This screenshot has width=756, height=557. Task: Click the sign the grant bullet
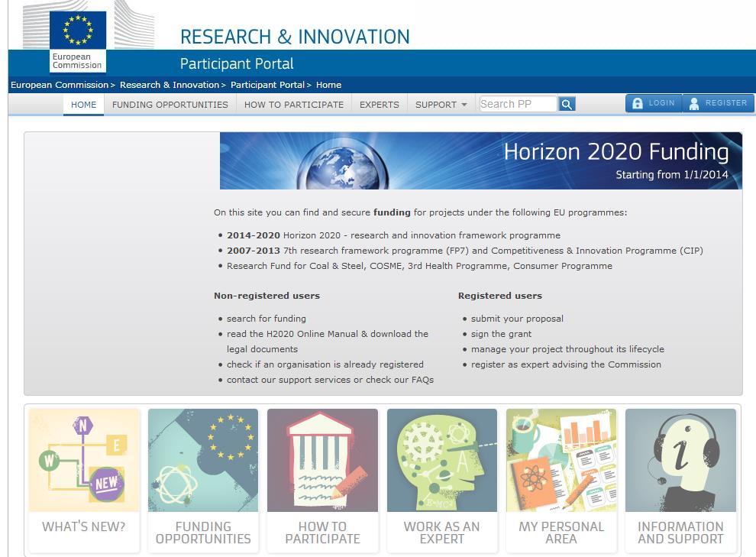[x=501, y=334]
